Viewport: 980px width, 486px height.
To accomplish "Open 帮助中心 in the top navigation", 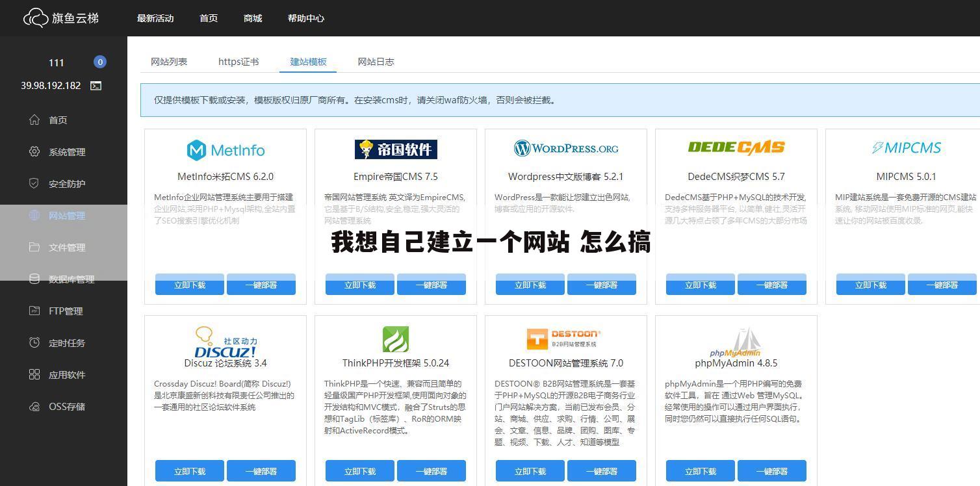I will 306,18.
